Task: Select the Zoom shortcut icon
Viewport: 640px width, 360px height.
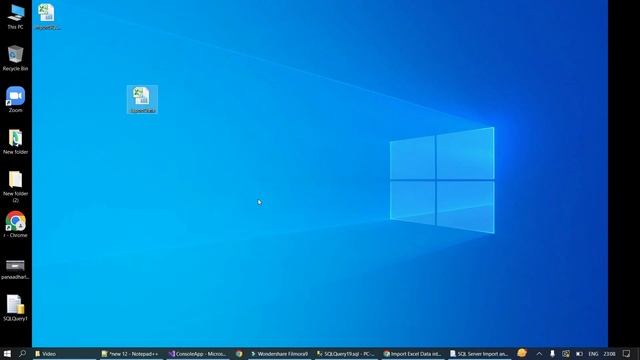Action: point(16,100)
